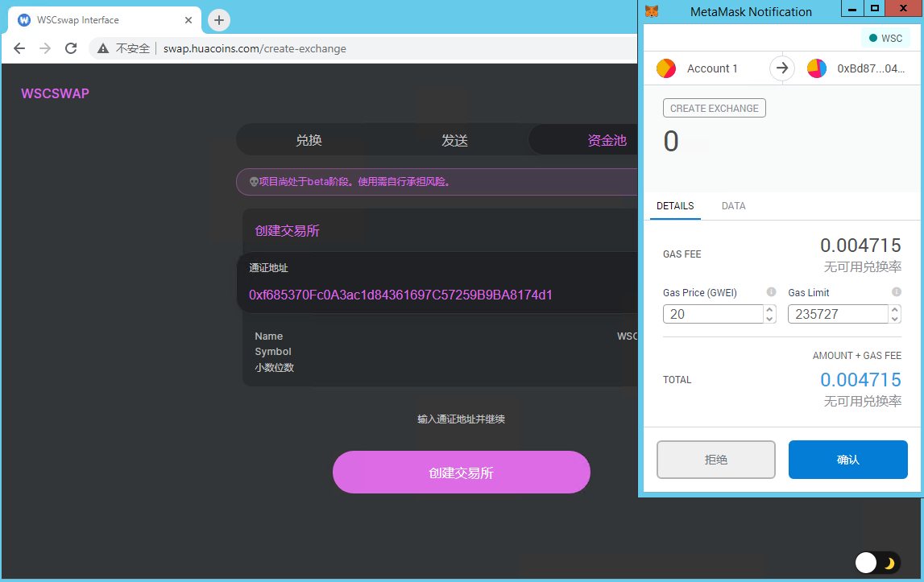Click the CREATE EXCHANGE label

tap(715, 109)
